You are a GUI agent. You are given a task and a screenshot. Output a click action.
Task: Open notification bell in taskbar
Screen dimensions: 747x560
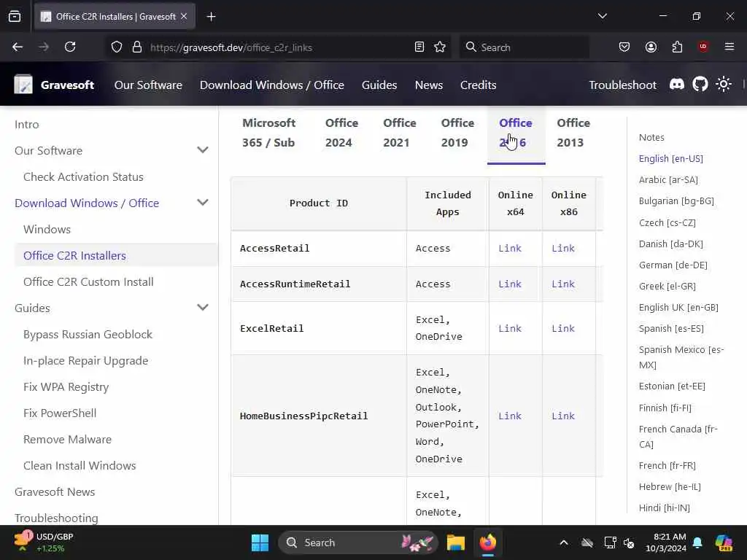pyautogui.click(x=697, y=542)
